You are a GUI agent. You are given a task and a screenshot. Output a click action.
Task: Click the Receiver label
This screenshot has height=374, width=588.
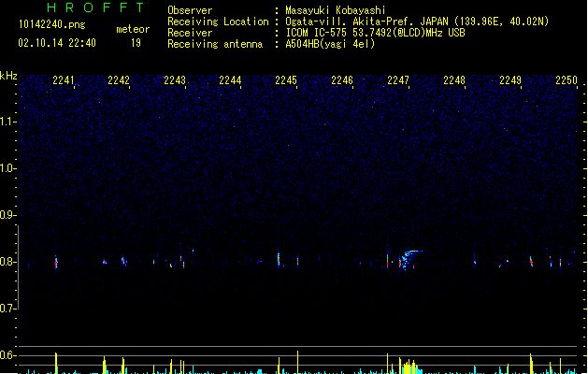(x=190, y=33)
